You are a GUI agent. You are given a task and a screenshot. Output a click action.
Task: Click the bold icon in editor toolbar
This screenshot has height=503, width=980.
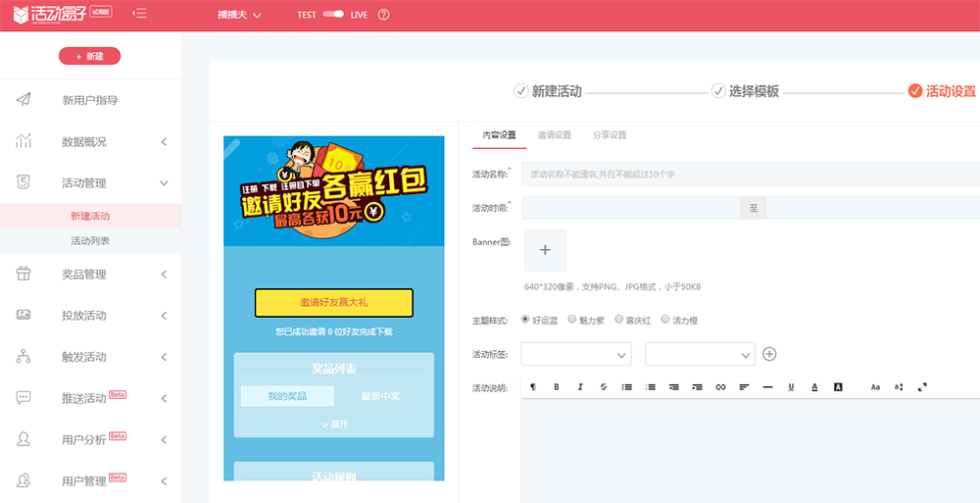(x=557, y=387)
